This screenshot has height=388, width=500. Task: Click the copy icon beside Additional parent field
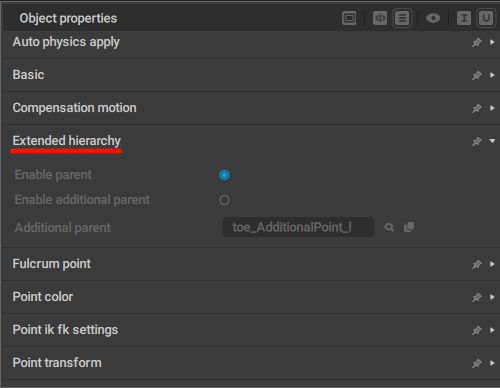click(x=409, y=227)
